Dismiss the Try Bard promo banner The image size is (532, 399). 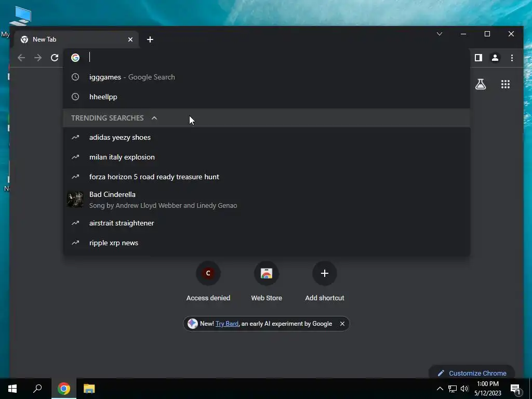click(342, 324)
